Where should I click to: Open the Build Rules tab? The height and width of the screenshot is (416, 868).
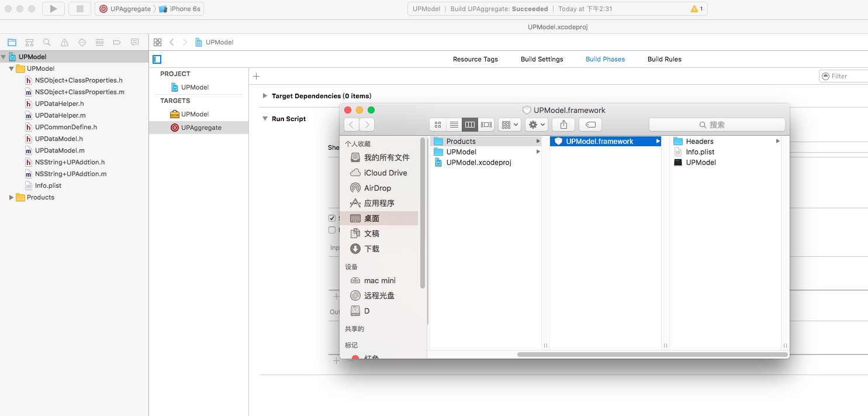(664, 59)
